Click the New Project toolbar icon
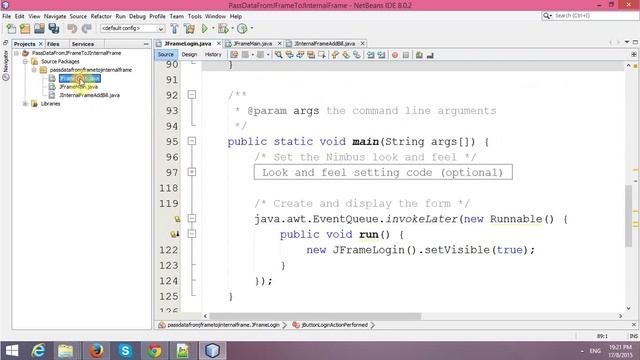Image resolution: width=640 pixels, height=360 pixels. pos(25,29)
